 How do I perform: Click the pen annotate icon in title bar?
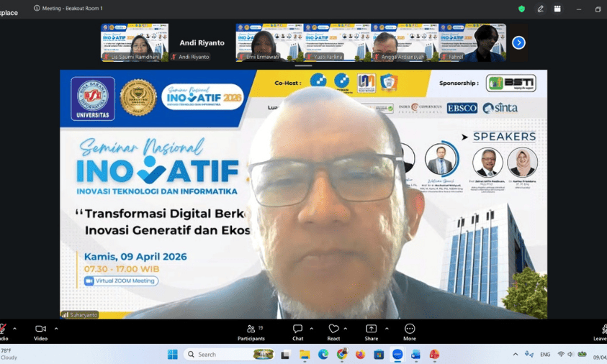(540, 9)
